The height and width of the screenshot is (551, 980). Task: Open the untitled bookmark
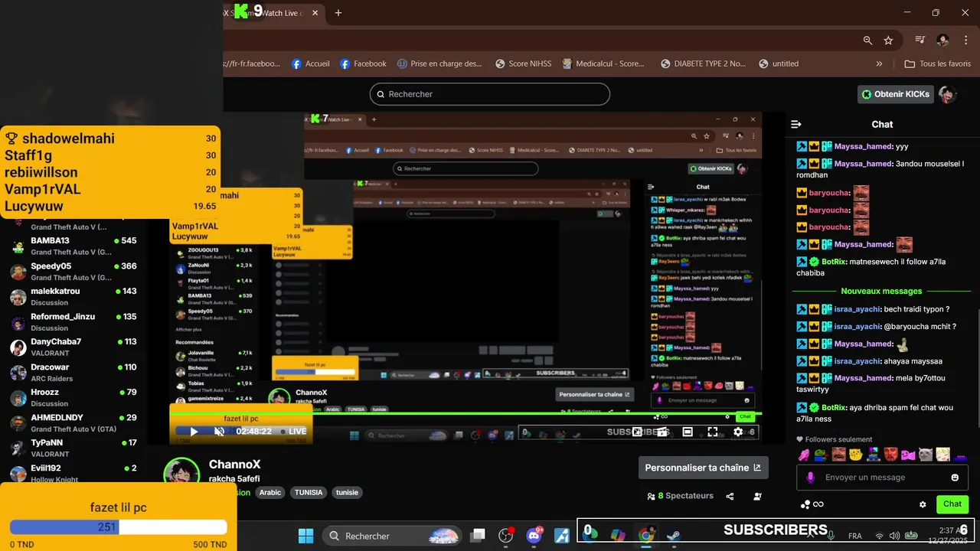(779, 64)
